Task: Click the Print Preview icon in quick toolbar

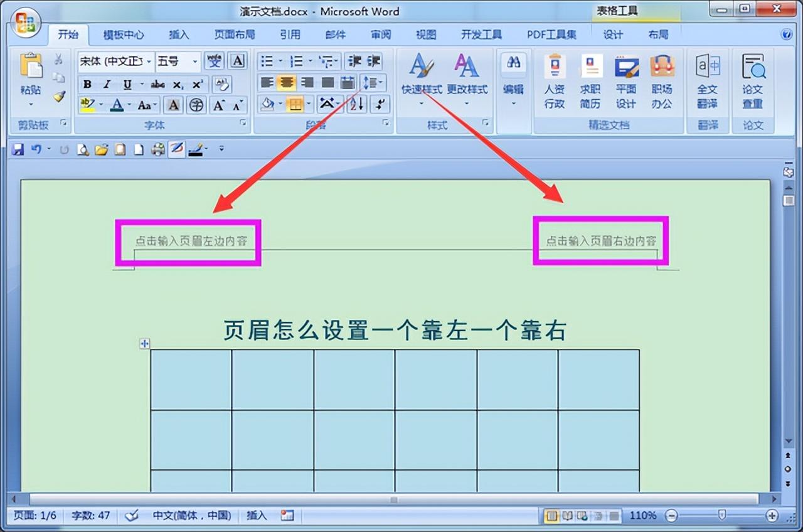Action: click(x=82, y=149)
